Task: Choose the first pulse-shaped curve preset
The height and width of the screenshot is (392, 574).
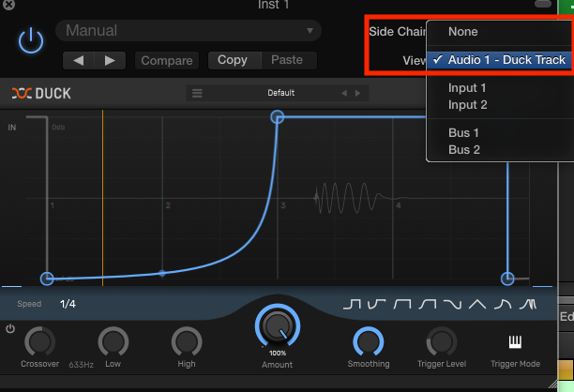Action: click(x=352, y=304)
